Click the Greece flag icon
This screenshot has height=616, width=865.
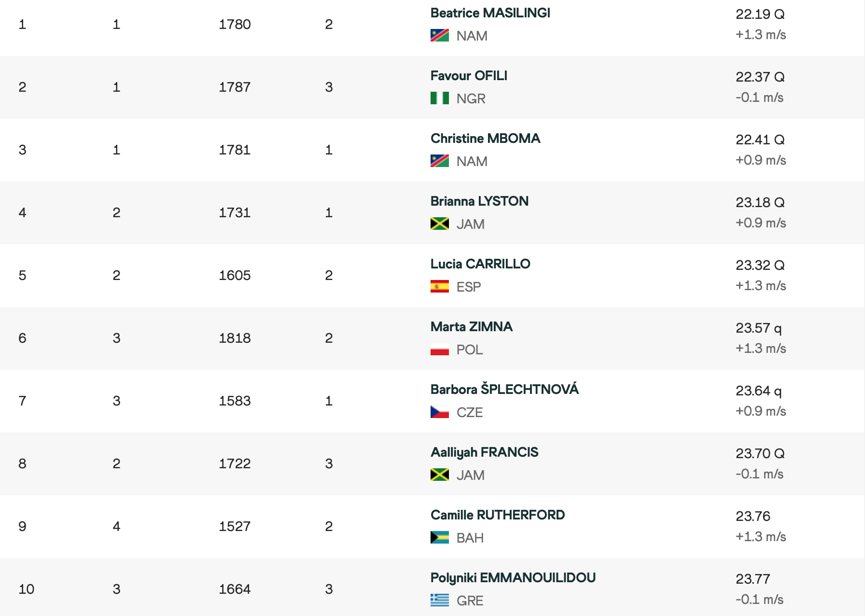439,601
